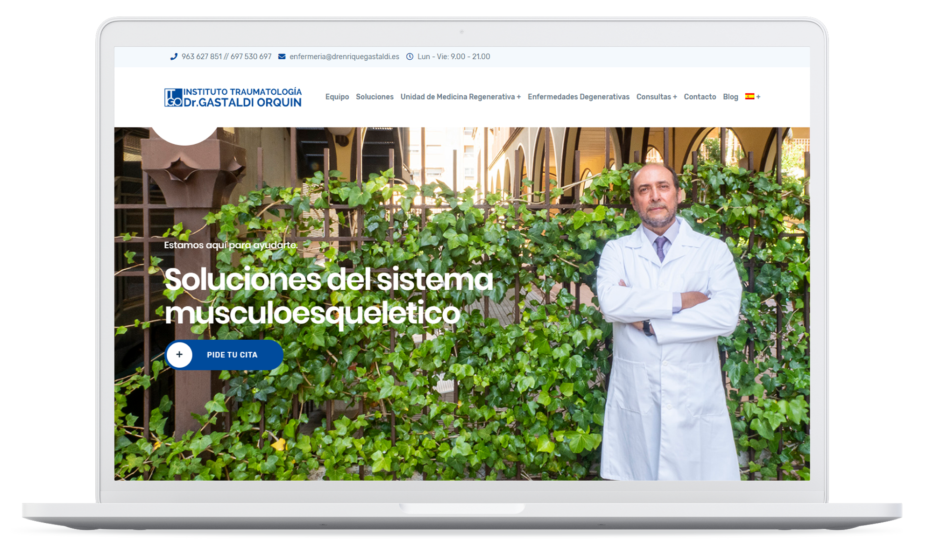Navigate to Contacto
934x560 pixels.
pos(700,97)
